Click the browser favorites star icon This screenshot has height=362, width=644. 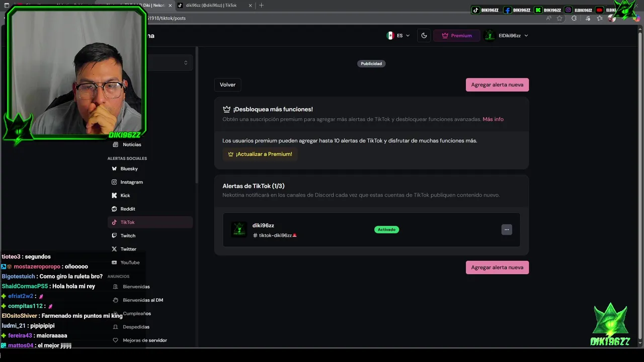[559, 18]
